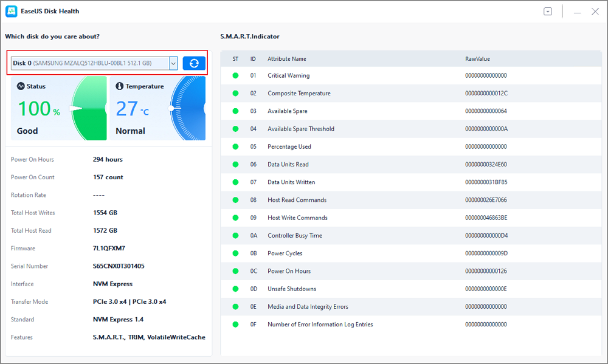Click the blue temperature dial gauge
608x364 pixels.
click(x=188, y=108)
